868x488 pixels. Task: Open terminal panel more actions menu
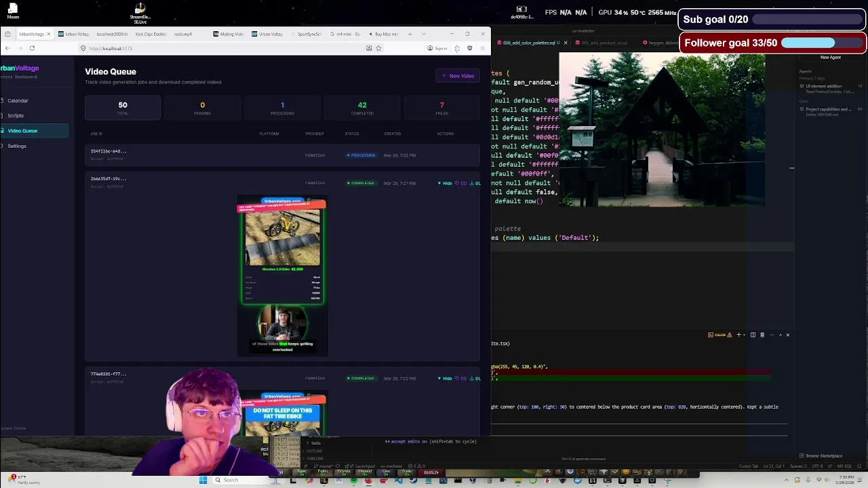coord(771,335)
